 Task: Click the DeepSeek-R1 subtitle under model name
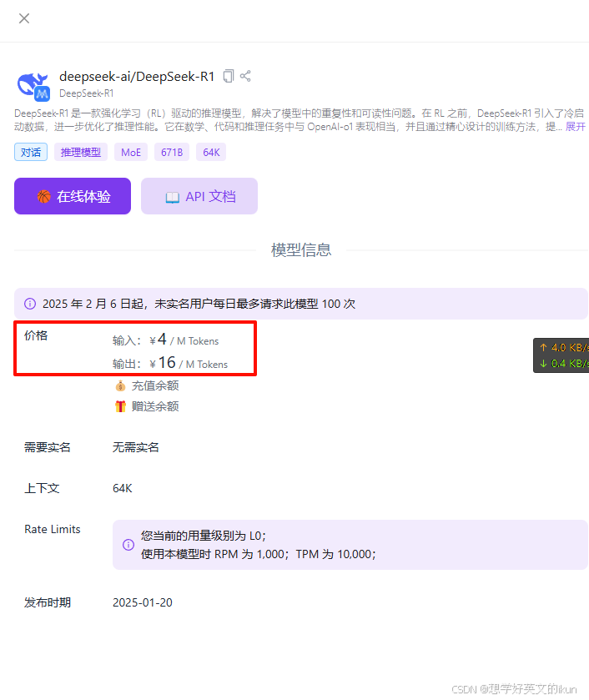86,93
